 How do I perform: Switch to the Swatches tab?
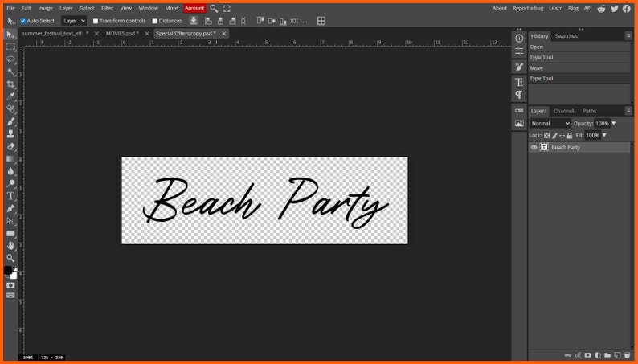[566, 36]
